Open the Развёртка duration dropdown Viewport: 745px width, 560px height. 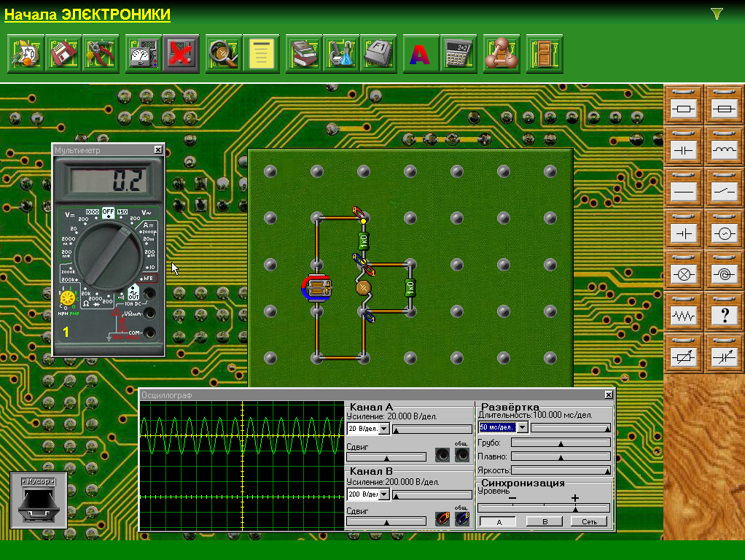tap(522, 427)
